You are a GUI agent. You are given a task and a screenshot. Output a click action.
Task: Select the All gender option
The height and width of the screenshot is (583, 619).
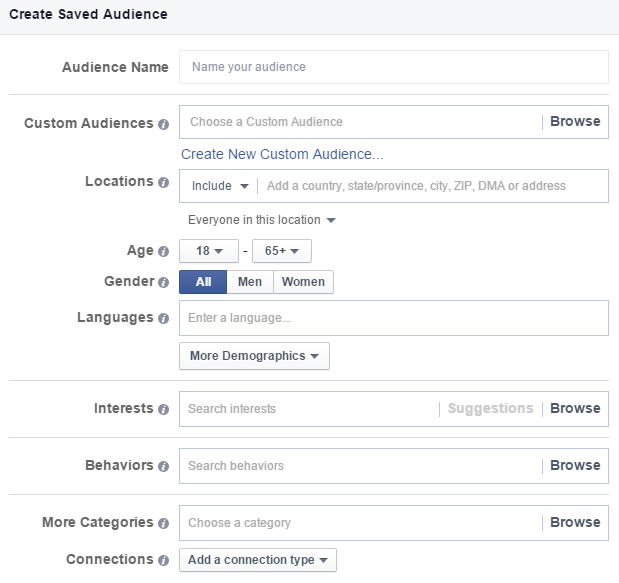203,282
